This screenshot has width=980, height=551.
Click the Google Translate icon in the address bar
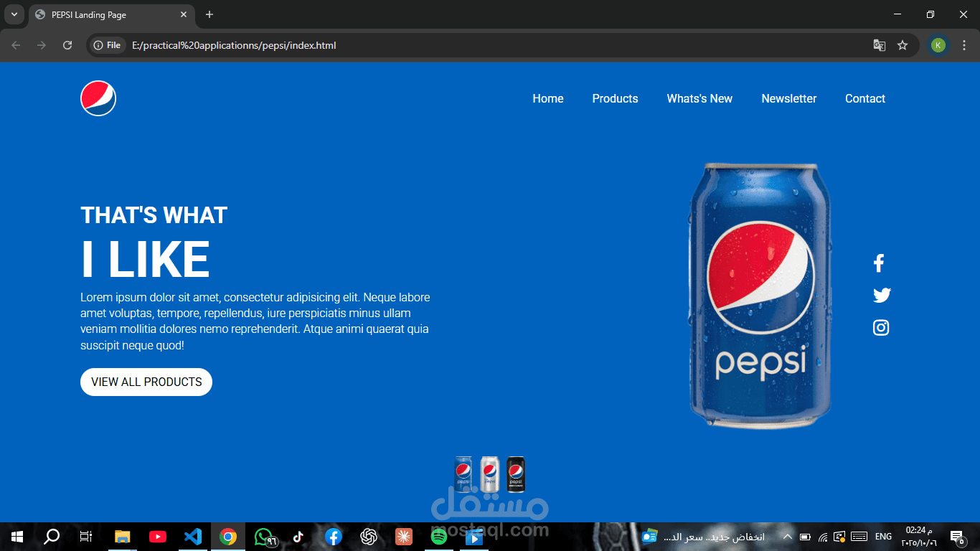pos(879,44)
